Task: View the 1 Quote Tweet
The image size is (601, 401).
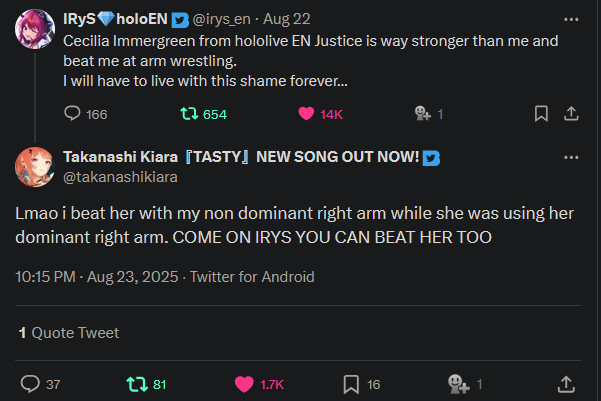Action: point(69,333)
